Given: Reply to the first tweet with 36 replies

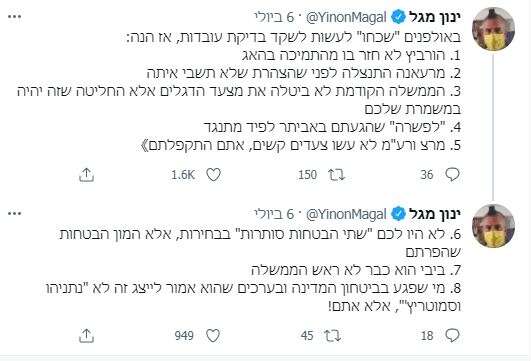Looking at the screenshot, I should tap(452, 175).
